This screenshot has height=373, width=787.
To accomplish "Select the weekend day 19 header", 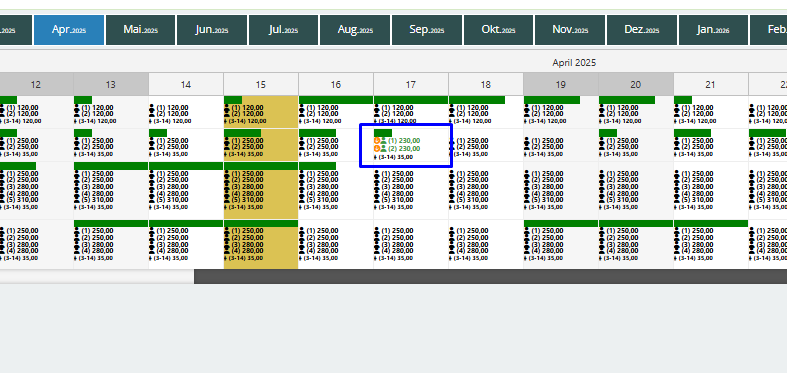I will tap(561, 84).
